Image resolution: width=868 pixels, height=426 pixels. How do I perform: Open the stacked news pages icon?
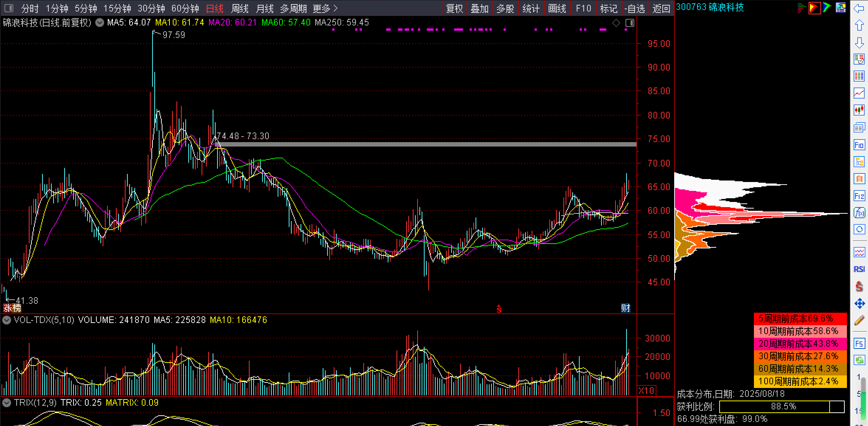pos(859,127)
